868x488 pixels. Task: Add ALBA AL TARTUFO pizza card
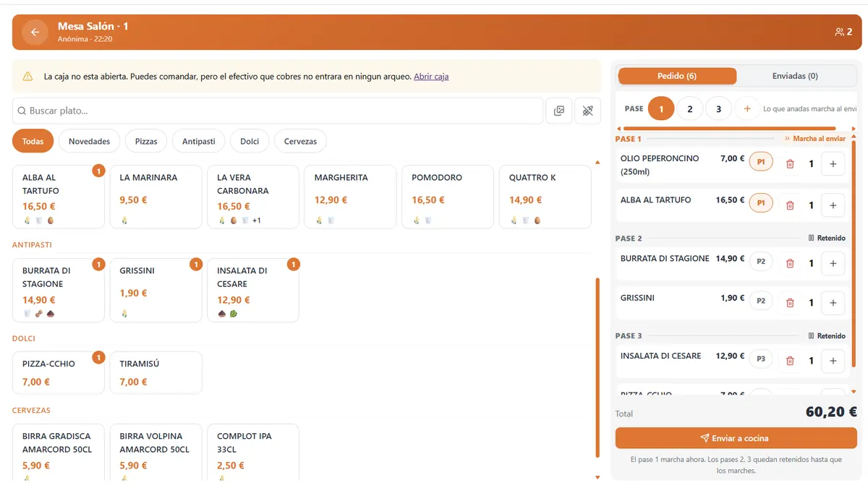point(59,197)
